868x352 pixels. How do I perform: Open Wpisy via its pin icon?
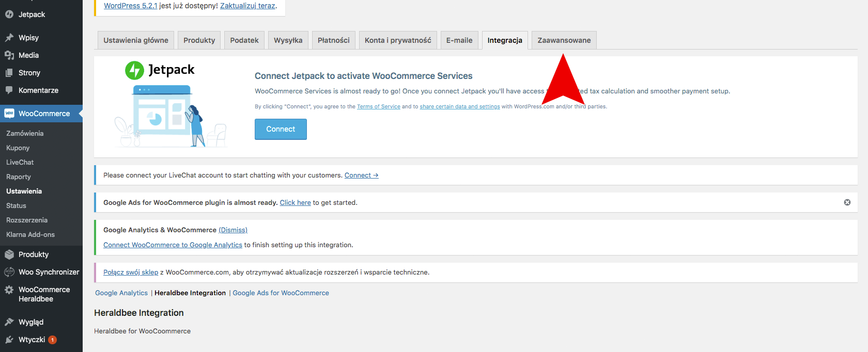(x=9, y=38)
